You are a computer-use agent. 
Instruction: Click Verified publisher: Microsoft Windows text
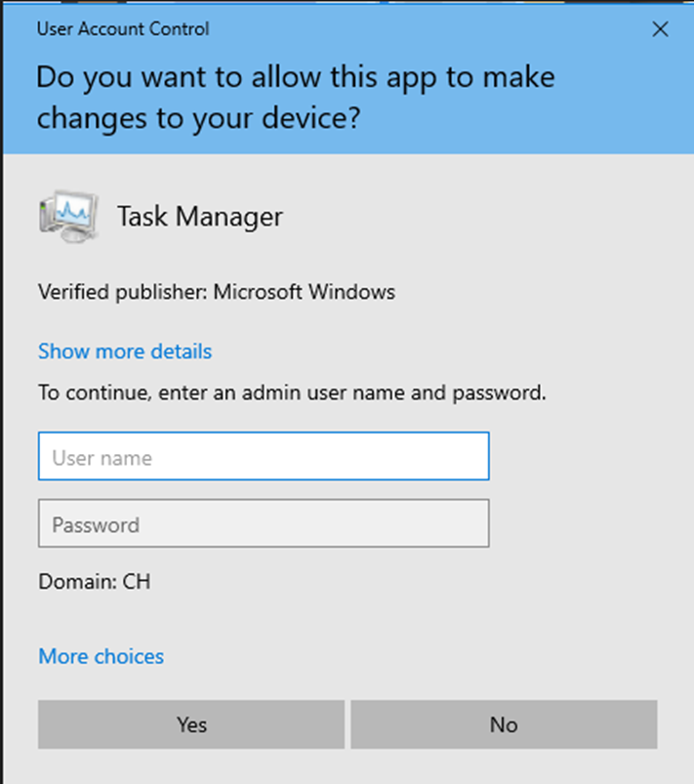217,292
